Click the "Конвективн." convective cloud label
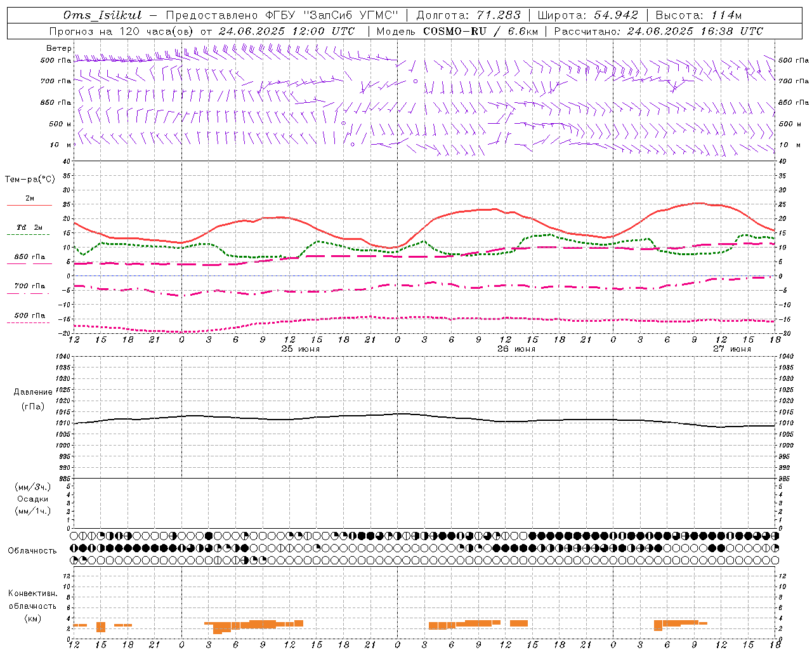The image size is (812, 650). tap(32, 594)
